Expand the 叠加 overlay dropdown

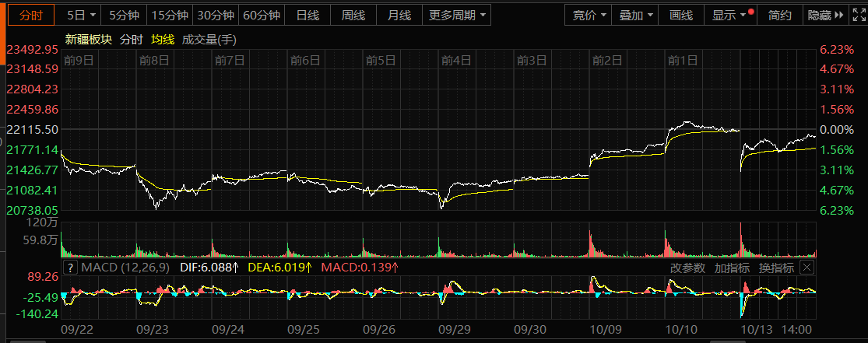[636, 15]
